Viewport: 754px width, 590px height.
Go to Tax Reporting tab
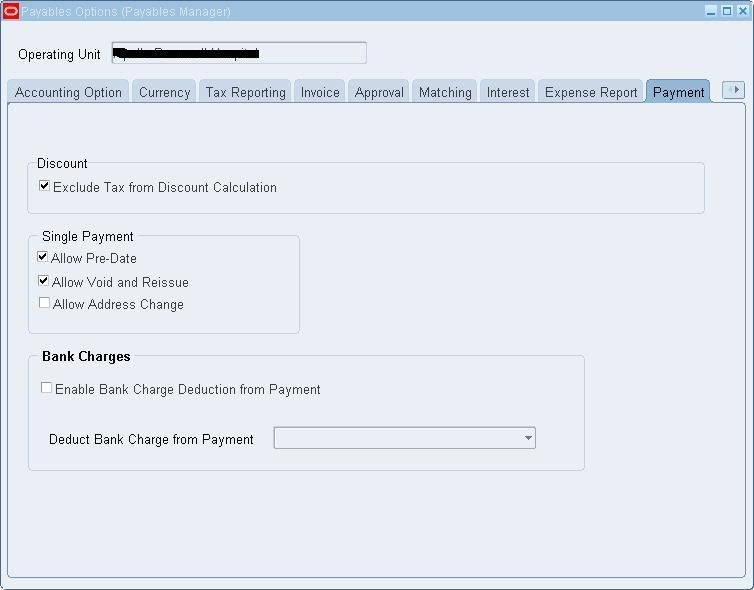(245, 92)
